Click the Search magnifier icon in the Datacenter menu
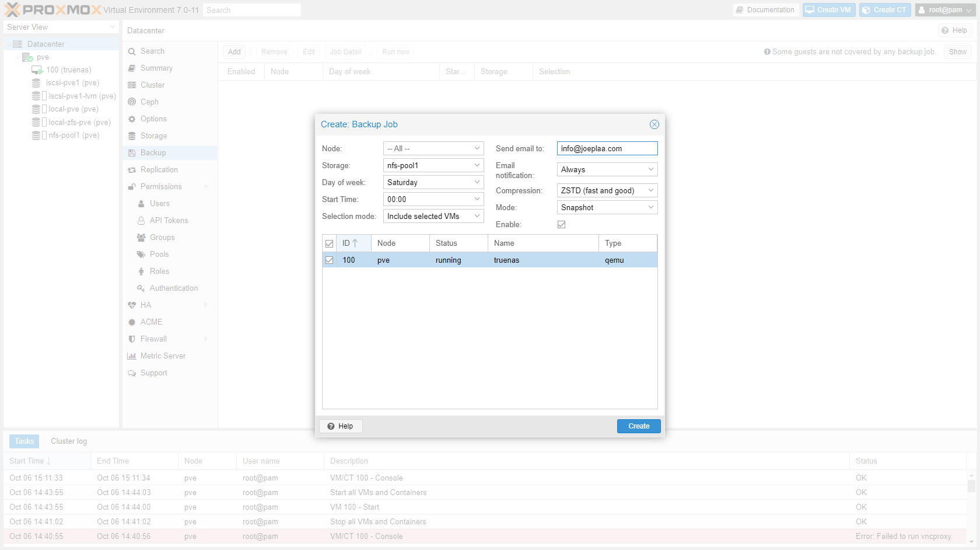Screen dimensions: 980x550 132,51
